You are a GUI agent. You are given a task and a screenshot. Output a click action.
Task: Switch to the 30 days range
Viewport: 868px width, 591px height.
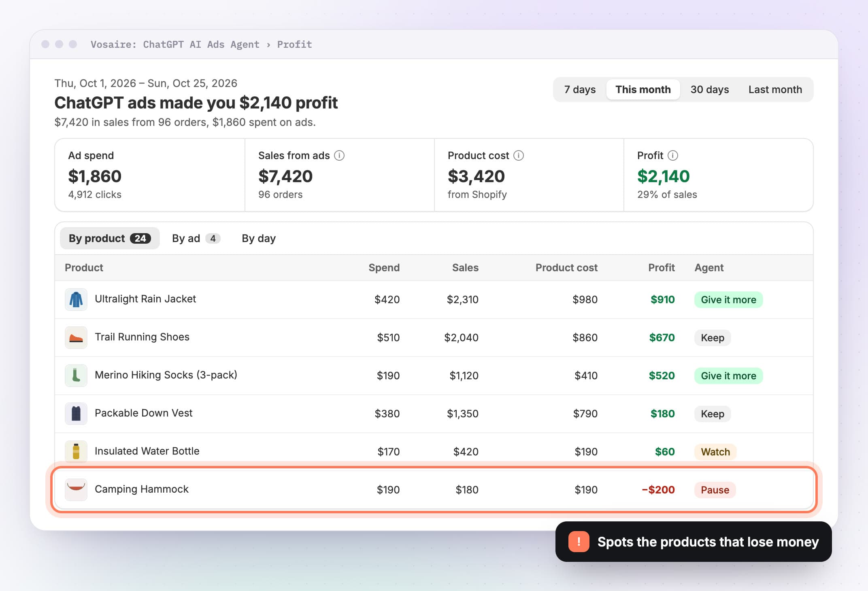pyautogui.click(x=709, y=89)
